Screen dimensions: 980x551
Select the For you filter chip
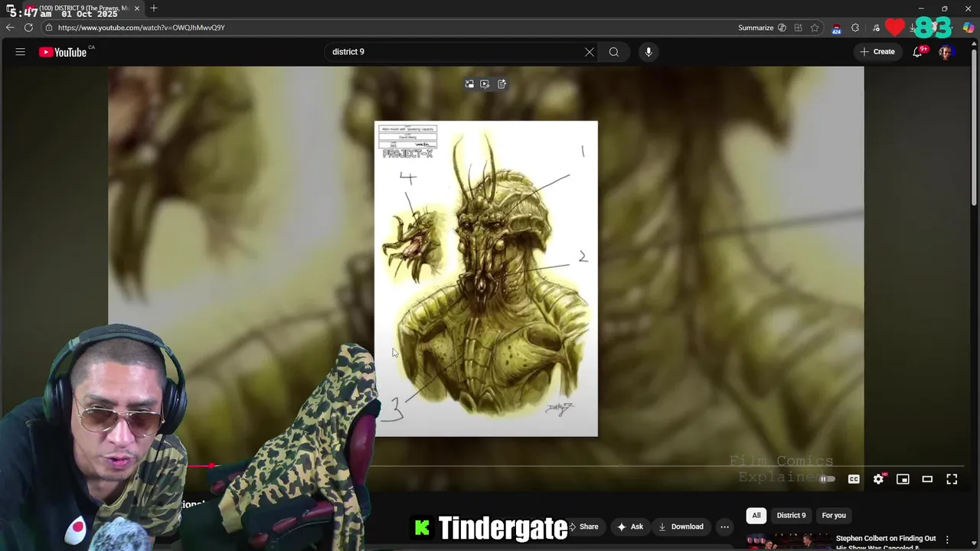tap(834, 515)
